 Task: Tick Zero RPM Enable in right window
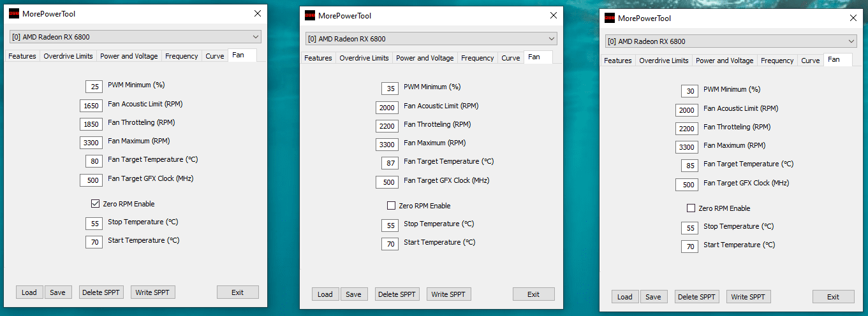tap(691, 208)
